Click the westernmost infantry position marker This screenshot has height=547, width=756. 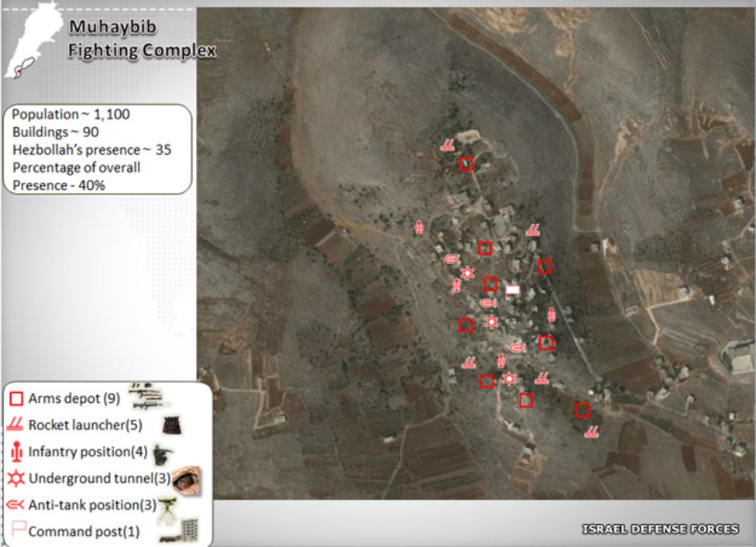(x=419, y=227)
